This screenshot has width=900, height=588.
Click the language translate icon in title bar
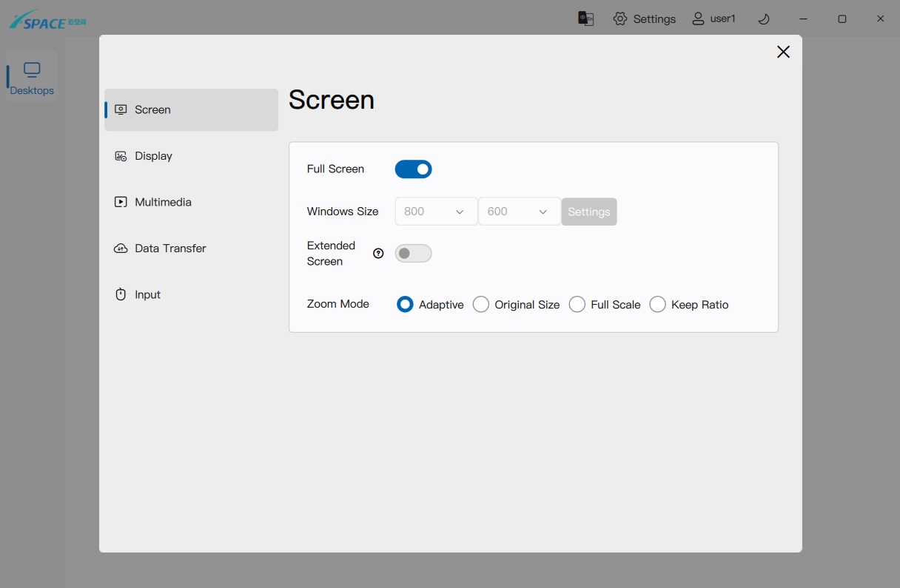(x=585, y=18)
